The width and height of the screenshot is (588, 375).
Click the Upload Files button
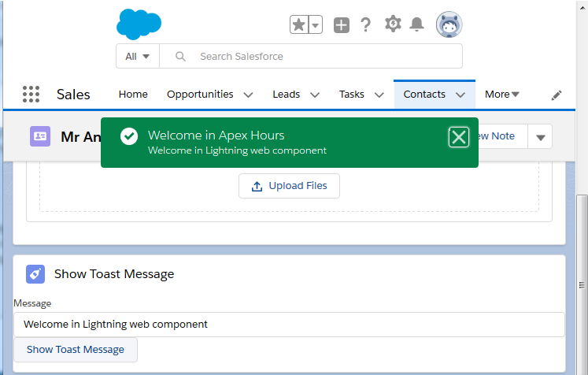click(x=289, y=186)
